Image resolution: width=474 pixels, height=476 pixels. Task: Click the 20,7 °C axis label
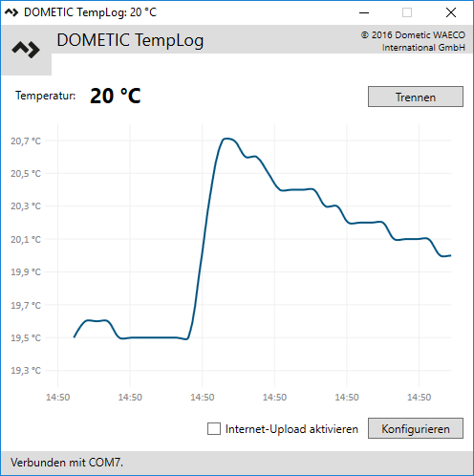click(x=26, y=141)
